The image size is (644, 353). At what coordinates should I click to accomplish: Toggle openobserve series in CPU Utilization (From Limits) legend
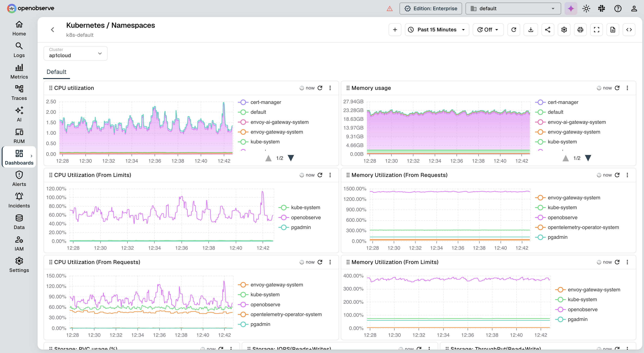click(x=300, y=218)
